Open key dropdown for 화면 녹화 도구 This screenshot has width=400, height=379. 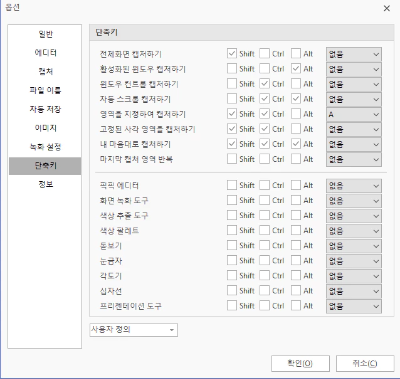(354, 201)
